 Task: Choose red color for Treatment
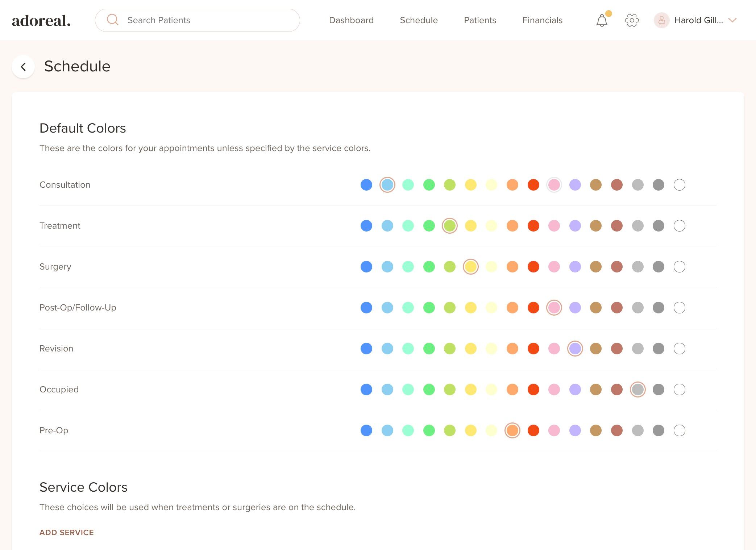[x=533, y=226]
